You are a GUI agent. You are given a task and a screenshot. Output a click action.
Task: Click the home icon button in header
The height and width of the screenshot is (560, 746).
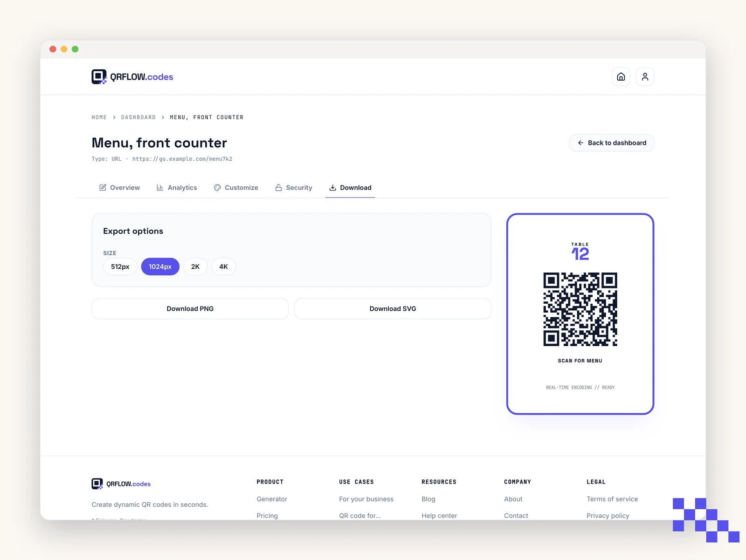point(621,77)
